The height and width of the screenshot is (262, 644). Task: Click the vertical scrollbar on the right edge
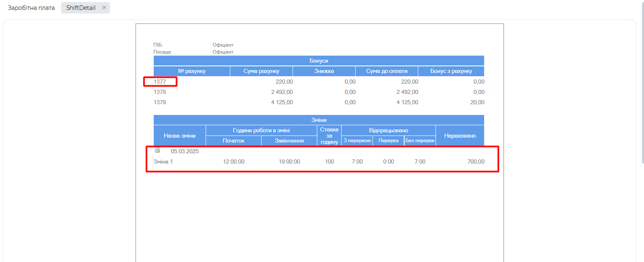pos(642,82)
